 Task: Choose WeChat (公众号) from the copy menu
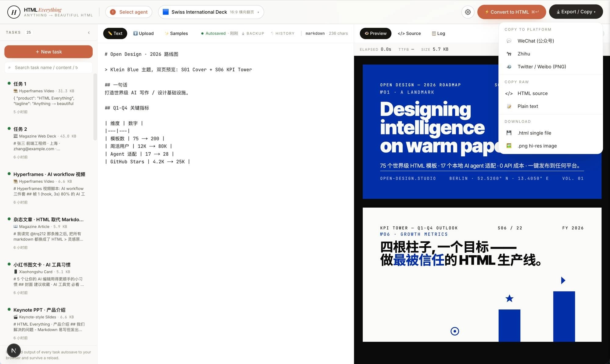click(x=551, y=41)
